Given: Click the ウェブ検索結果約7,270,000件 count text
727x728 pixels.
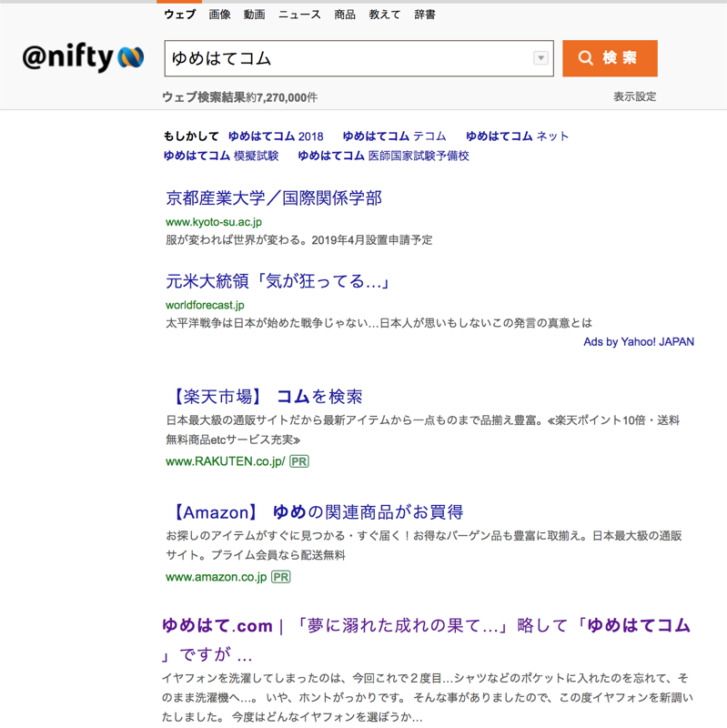Looking at the screenshot, I should (x=240, y=97).
